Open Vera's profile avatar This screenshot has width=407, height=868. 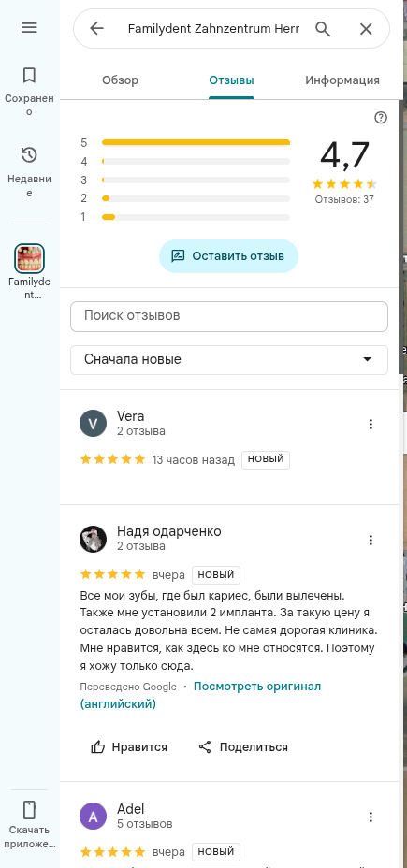pos(93,424)
